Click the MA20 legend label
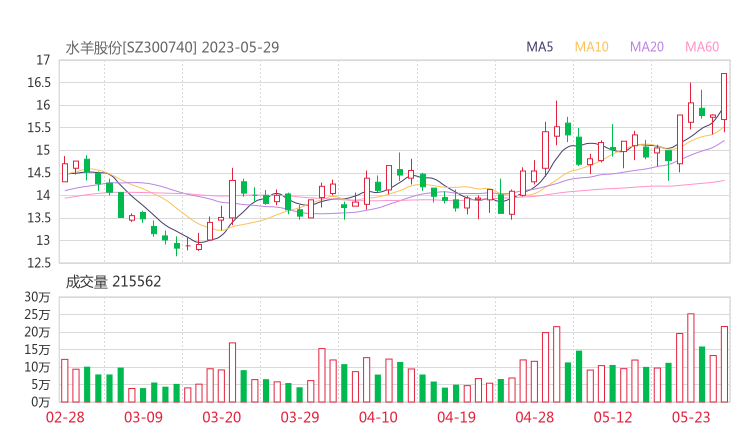Image resolution: width=740 pixels, height=440 pixels. point(647,47)
